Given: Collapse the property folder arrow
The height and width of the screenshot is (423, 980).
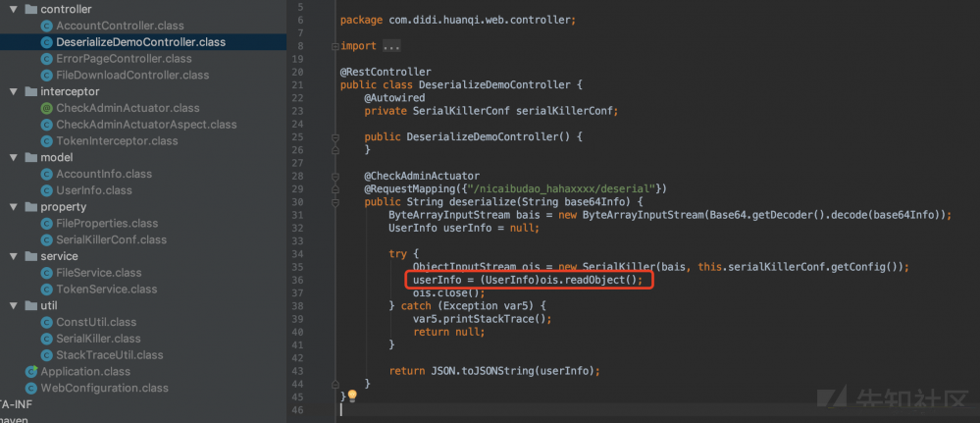Looking at the screenshot, I should coord(14,207).
